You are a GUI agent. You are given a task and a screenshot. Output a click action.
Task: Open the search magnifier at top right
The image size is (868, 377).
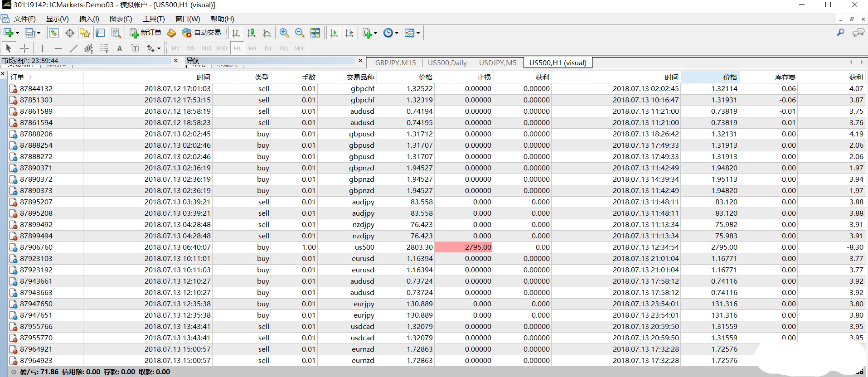tap(840, 33)
